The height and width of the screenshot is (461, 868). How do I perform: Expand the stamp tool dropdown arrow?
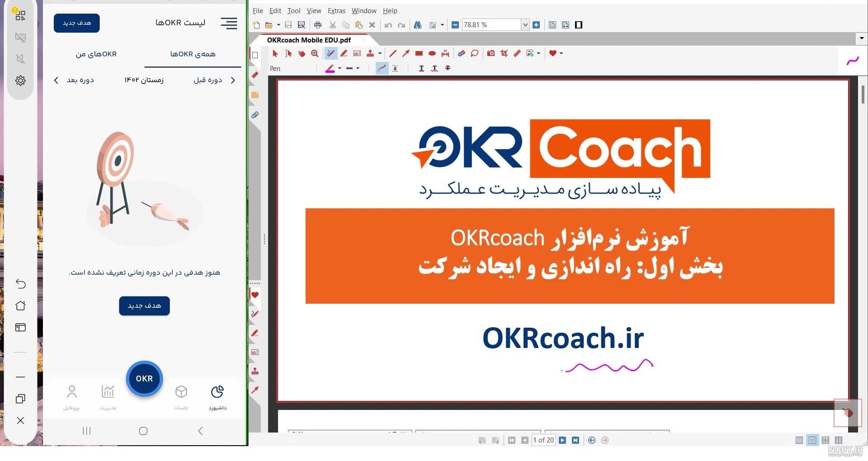(x=380, y=53)
